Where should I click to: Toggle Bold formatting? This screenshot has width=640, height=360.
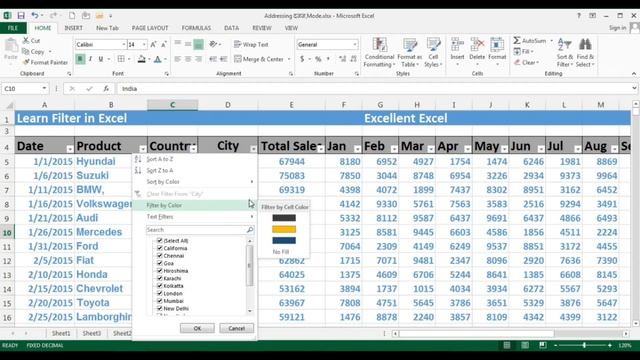click(x=80, y=59)
